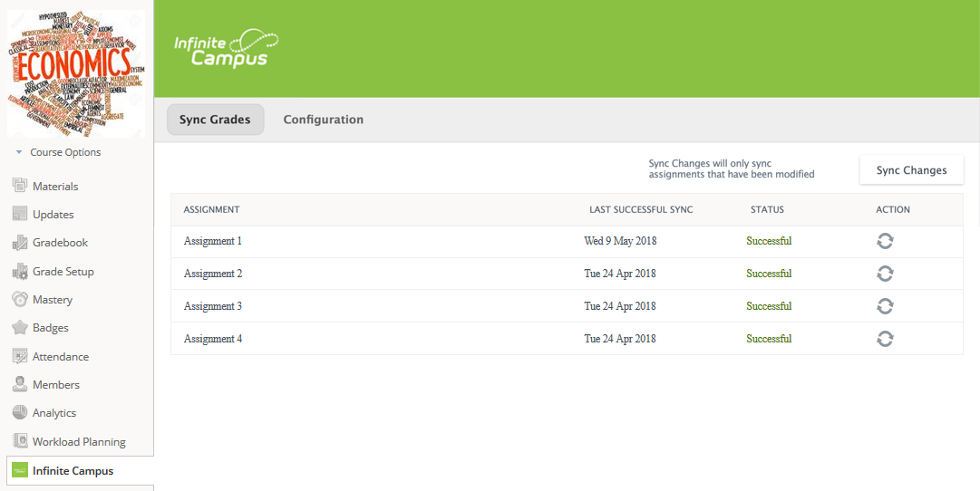Screen dimensions: 980x491
Task: Go to Grade Setup in sidebar
Action: point(63,272)
